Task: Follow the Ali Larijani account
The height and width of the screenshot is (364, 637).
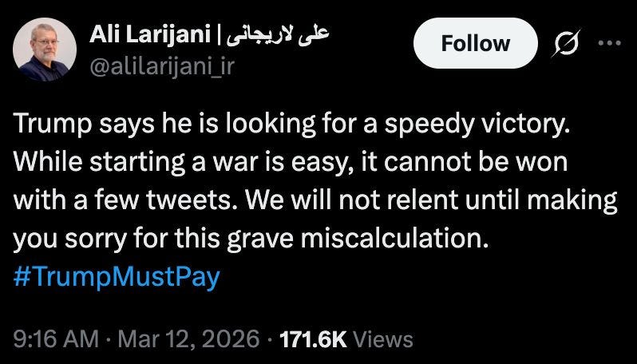Action: pyautogui.click(x=475, y=43)
